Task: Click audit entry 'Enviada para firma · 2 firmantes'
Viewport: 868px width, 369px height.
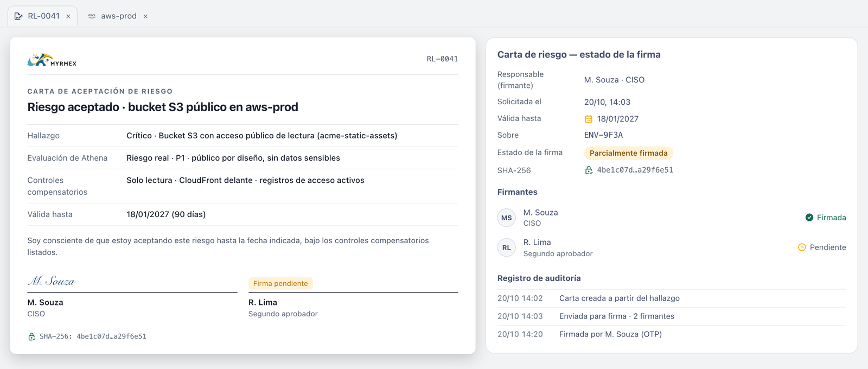Action: click(x=616, y=316)
